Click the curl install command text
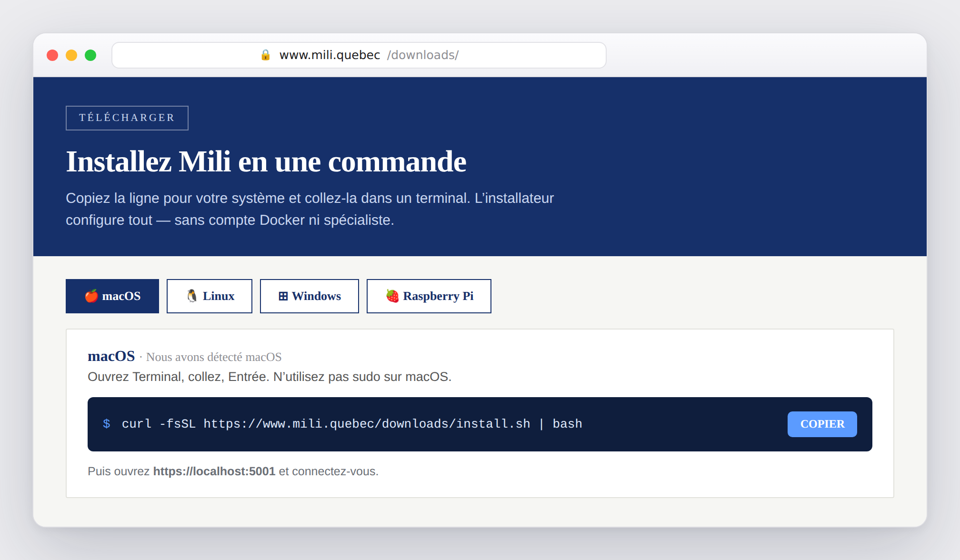Viewport: 960px width, 560px height. pos(352,424)
